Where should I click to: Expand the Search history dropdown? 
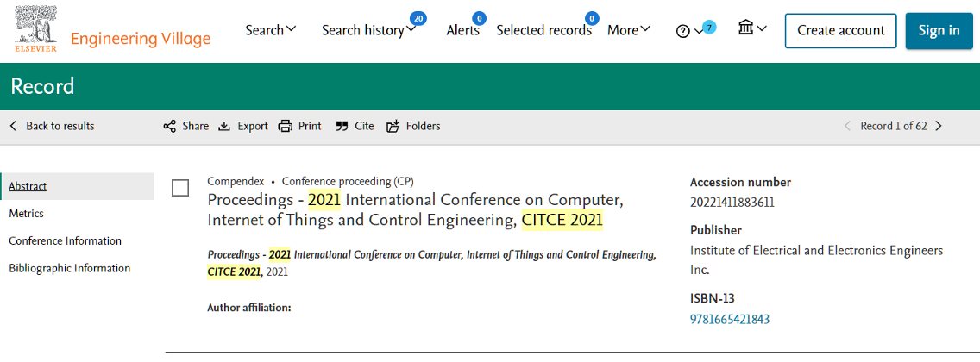coord(368,30)
